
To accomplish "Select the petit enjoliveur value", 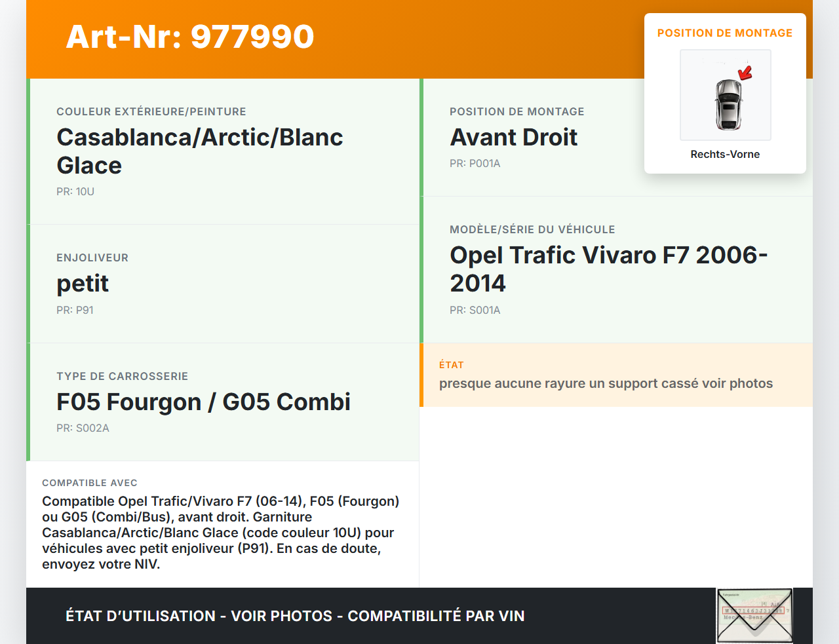I will tap(83, 284).
